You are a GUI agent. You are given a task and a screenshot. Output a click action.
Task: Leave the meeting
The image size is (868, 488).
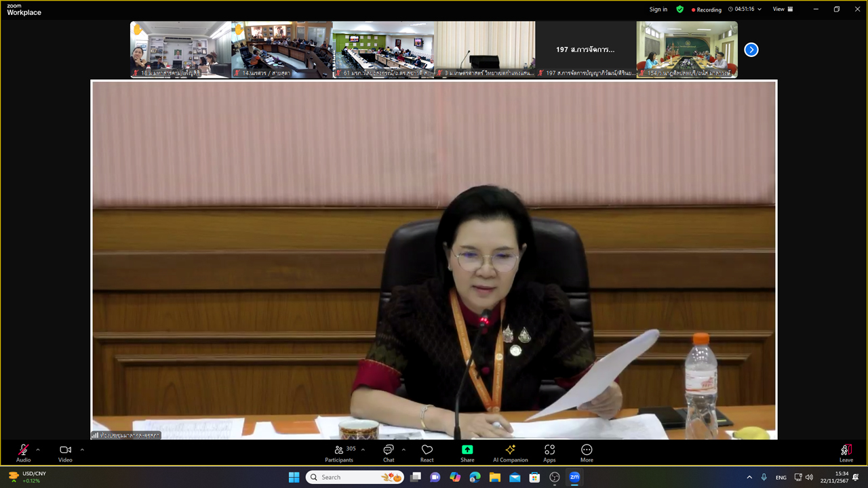(x=846, y=452)
